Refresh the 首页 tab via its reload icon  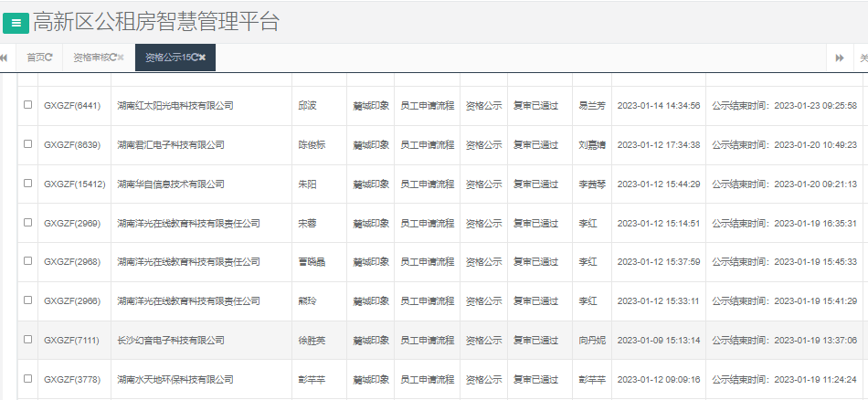click(49, 57)
